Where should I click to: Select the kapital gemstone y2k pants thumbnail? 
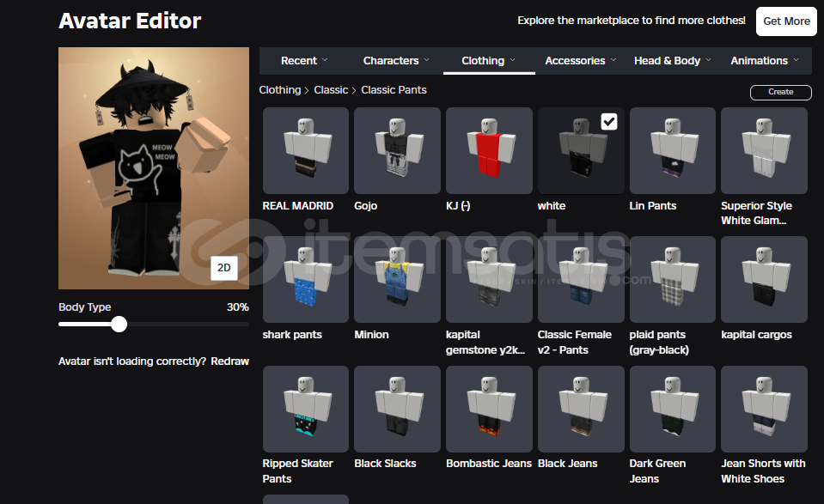489,279
